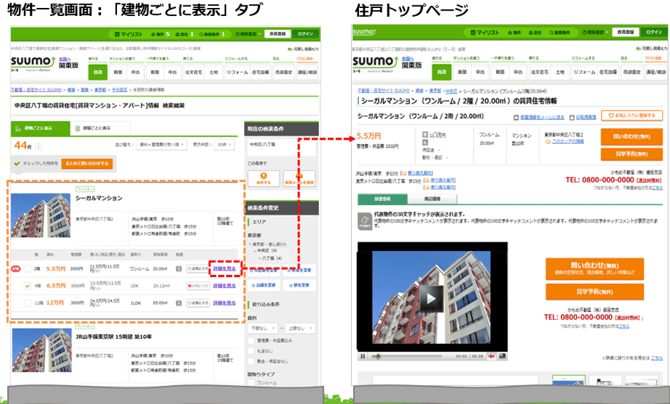Open このエリアの情報 link with speech icon
The image size is (670, 404).
point(564,142)
